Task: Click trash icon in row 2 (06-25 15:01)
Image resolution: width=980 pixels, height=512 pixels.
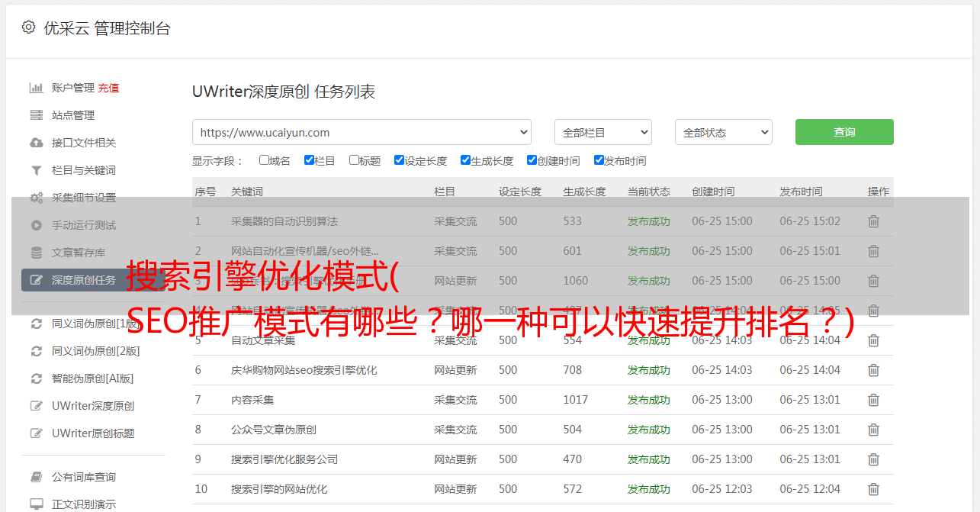Action: tap(873, 251)
